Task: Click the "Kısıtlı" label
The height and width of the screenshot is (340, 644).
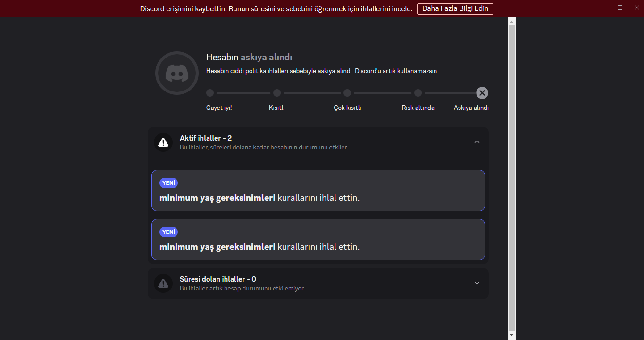Action: [277, 108]
